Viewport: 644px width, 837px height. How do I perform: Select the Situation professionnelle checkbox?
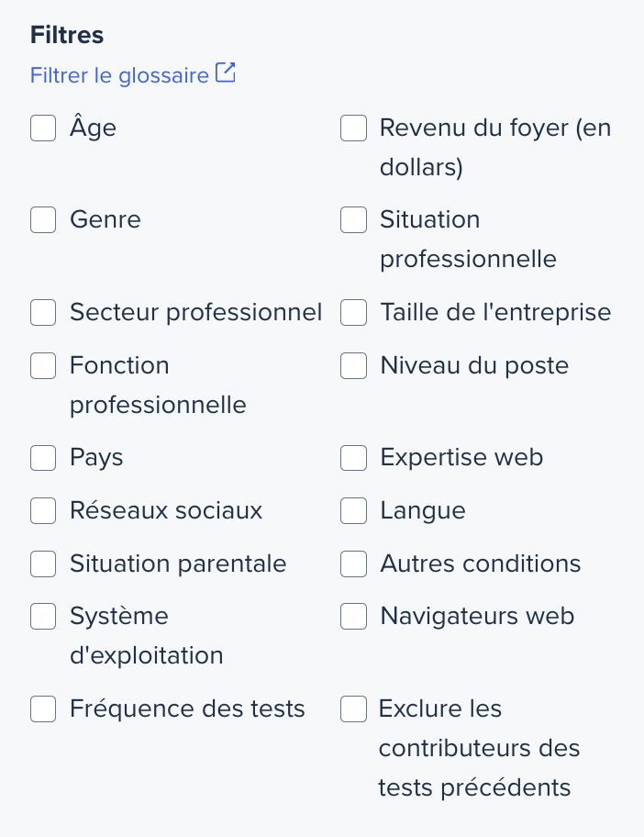pos(353,220)
